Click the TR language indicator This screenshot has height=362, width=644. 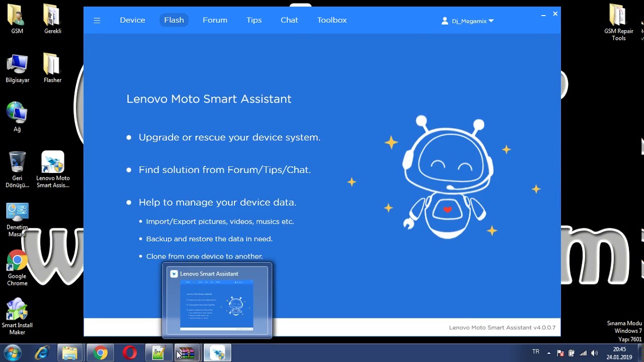pyautogui.click(x=536, y=352)
